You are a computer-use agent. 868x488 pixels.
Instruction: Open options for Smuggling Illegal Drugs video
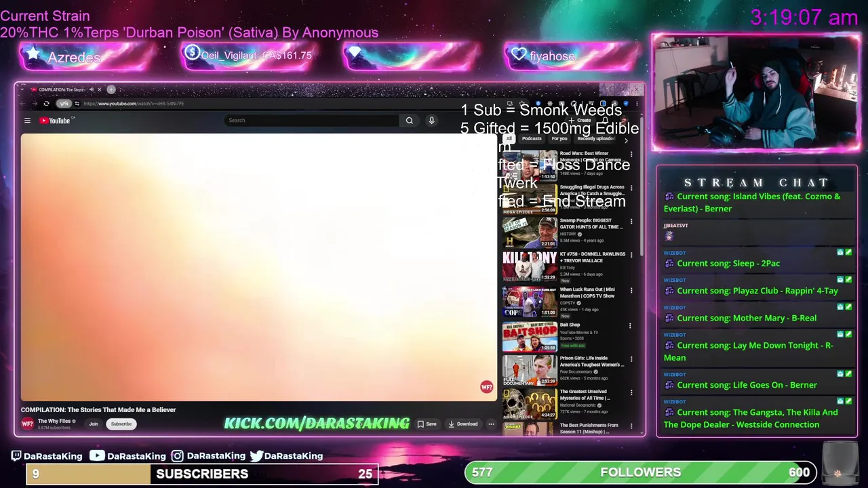click(631, 188)
